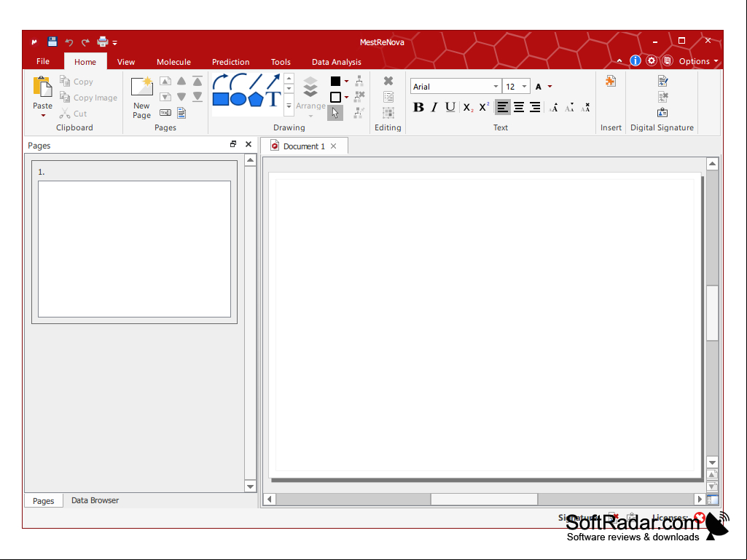Pick the straight line drawing tool
The width and height of the screenshot is (747, 560).
[x=255, y=82]
